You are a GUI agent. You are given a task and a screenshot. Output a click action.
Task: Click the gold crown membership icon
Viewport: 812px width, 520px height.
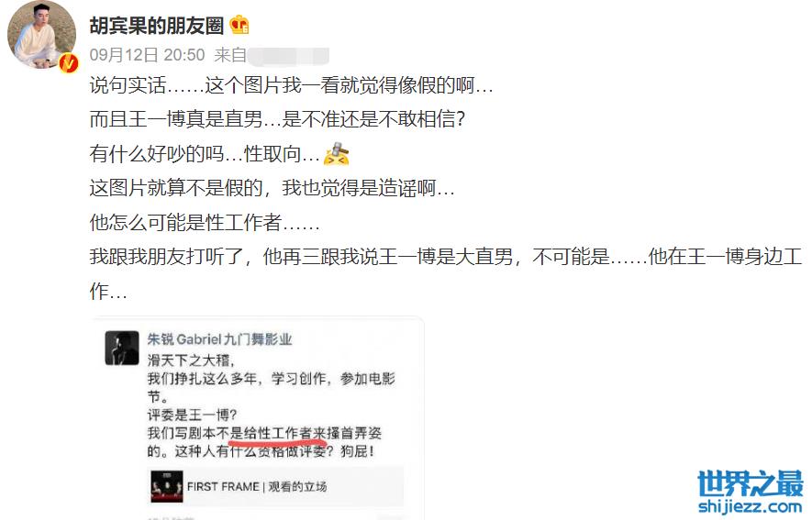click(239, 25)
